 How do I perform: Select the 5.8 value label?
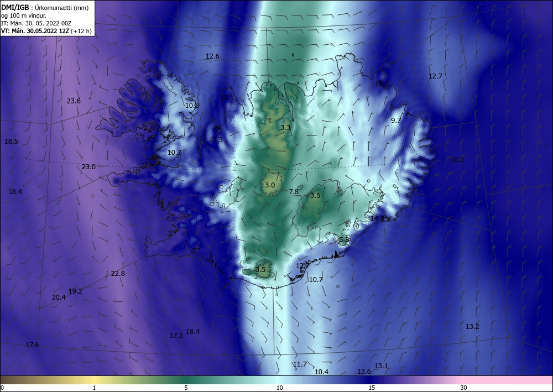pos(344,240)
